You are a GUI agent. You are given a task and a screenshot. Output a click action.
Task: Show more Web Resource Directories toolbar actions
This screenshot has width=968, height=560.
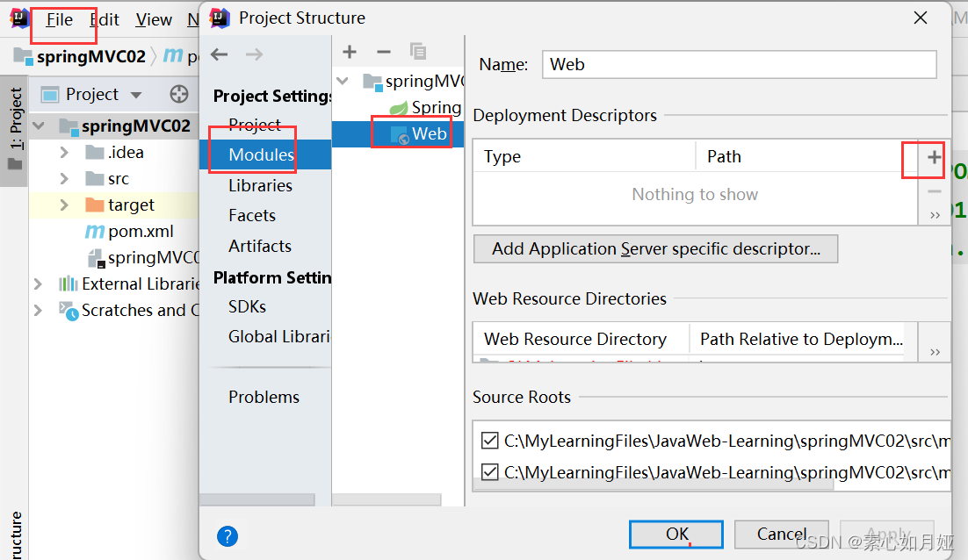point(935,352)
